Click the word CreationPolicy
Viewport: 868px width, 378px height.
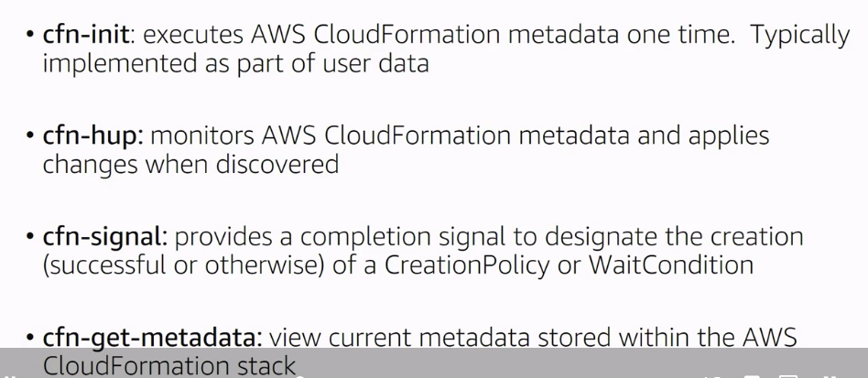[467, 265]
